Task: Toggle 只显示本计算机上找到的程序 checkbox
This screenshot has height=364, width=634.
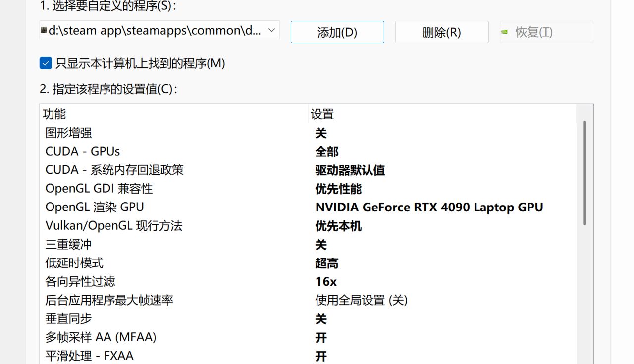Action: coord(46,63)
